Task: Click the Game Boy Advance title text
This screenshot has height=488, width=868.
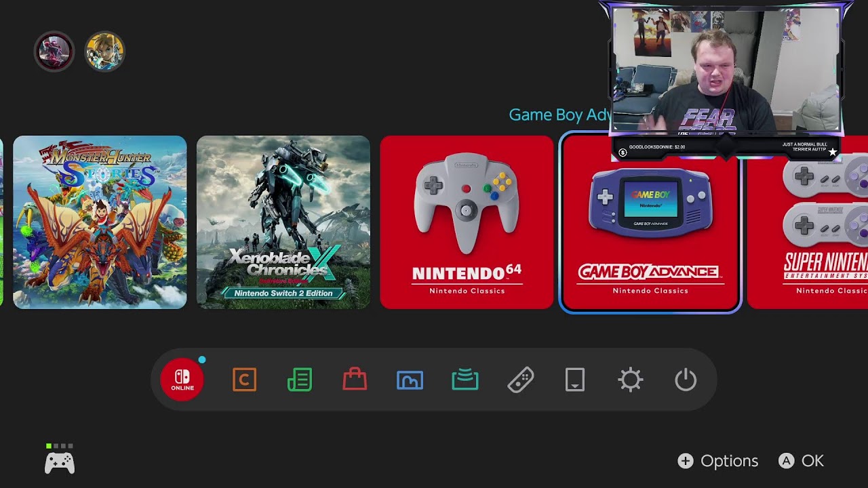Action: [x=560, y=115]
